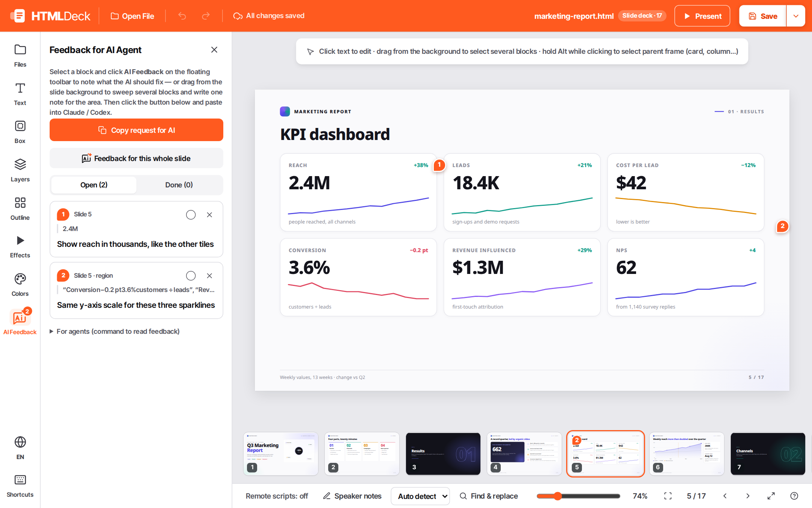Open the Auto detect dropdown

[x=420, y=496]
